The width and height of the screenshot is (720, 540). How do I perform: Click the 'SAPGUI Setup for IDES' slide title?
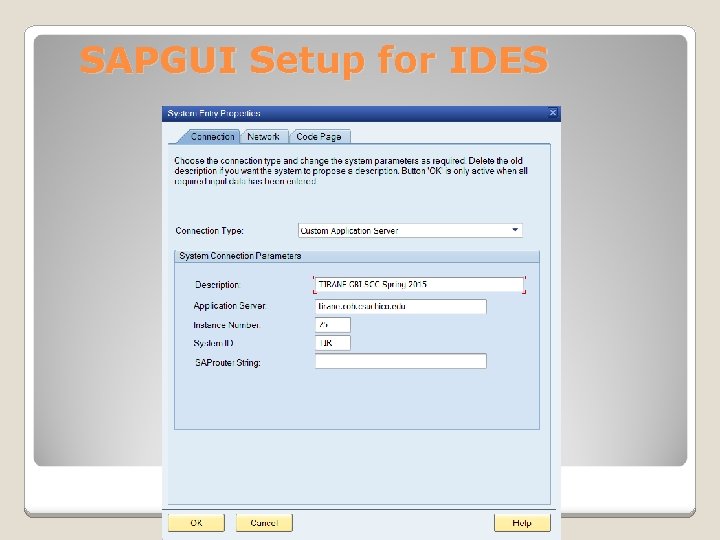coord(314,60)
